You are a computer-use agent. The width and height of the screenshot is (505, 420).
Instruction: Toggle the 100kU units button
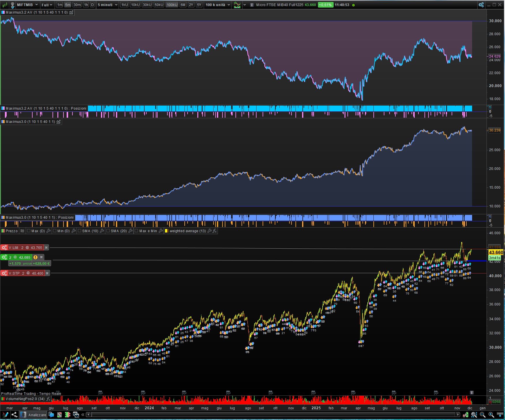[x=172, y=5]
